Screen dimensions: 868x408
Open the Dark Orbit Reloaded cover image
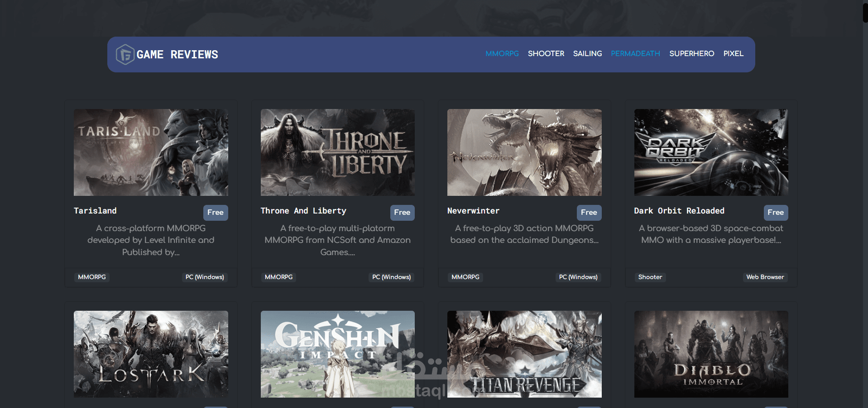click(711, 152)
